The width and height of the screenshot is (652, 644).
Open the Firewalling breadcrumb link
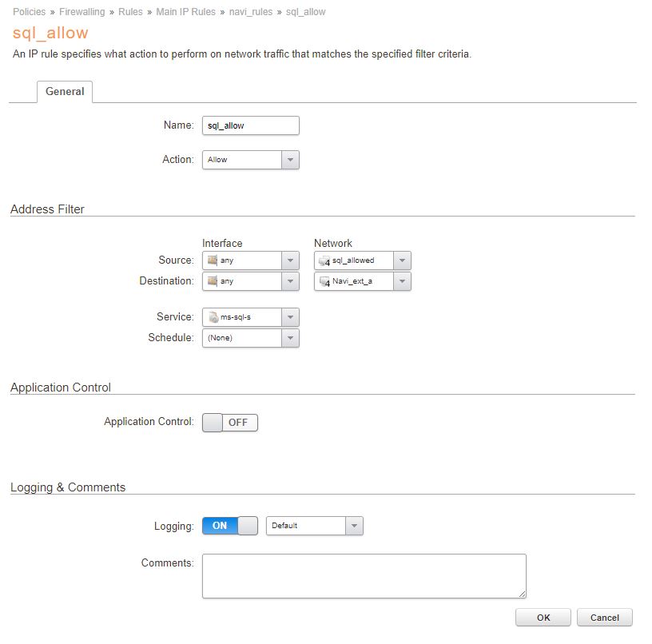click(82, 12)
